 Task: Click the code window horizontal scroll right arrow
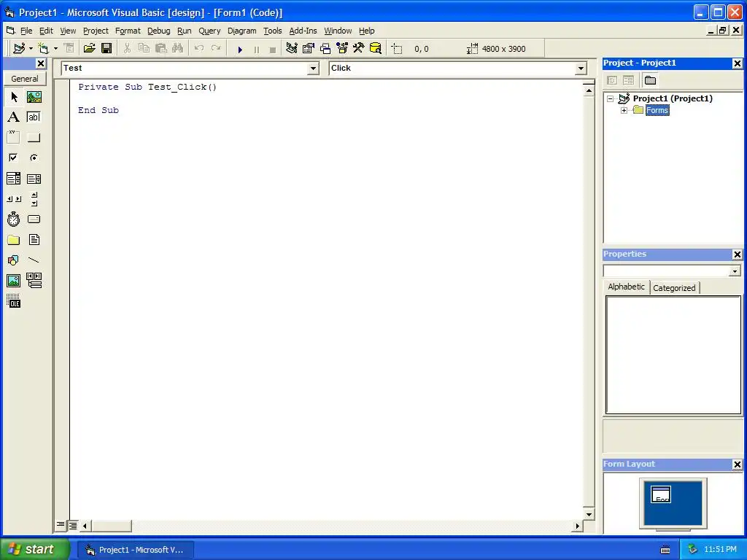click(578, 526)
